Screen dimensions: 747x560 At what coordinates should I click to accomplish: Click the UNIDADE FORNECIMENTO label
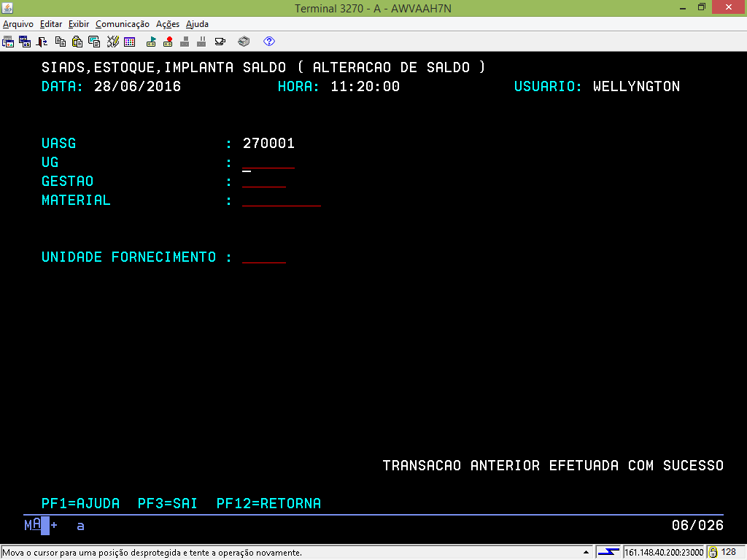(128, 257)
